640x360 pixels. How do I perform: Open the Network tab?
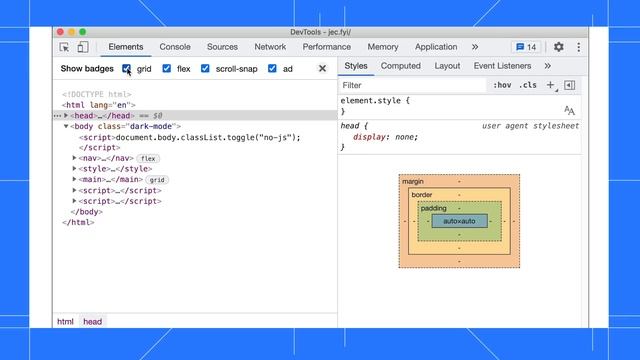(270, 47)
